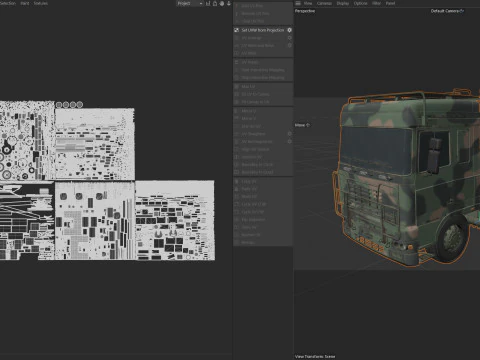Open the Filter menu in the viewport
This screenshot has width=480, height=360.
376,3
